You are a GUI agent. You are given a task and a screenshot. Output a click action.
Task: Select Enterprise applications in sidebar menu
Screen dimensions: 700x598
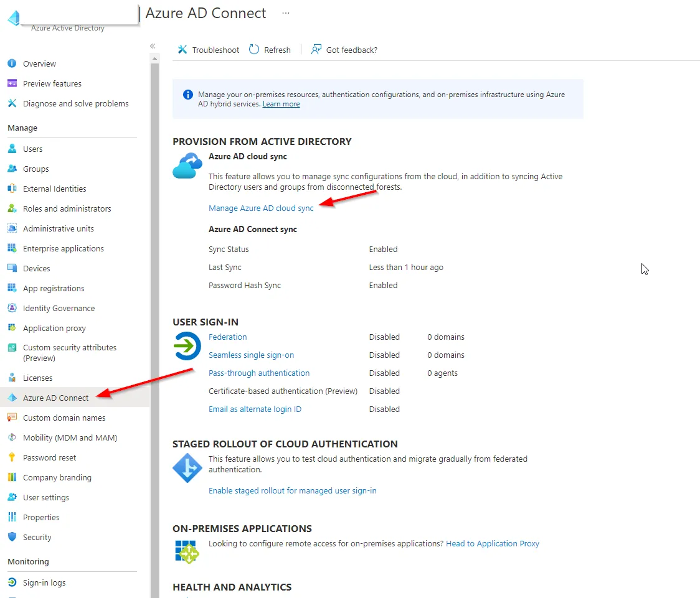click(x=75, y=248)
